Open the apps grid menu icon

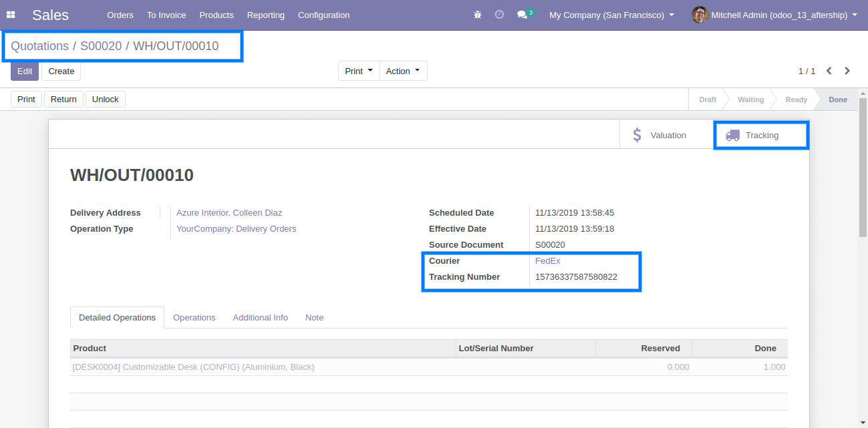tap(11, 15)
